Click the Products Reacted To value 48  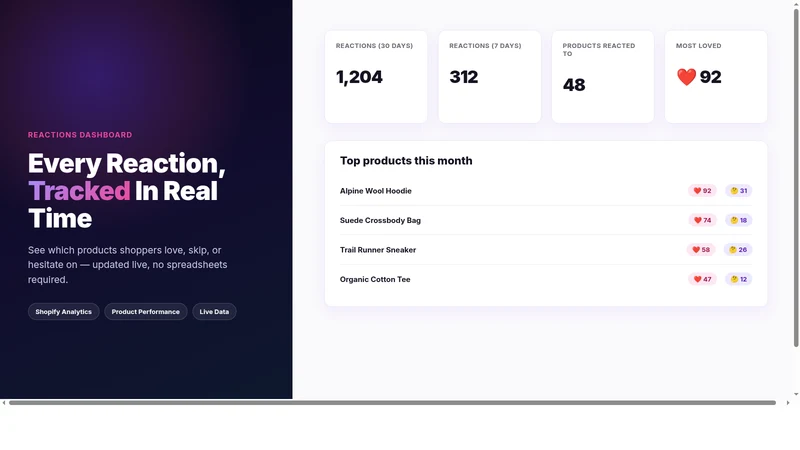(574, 85)
